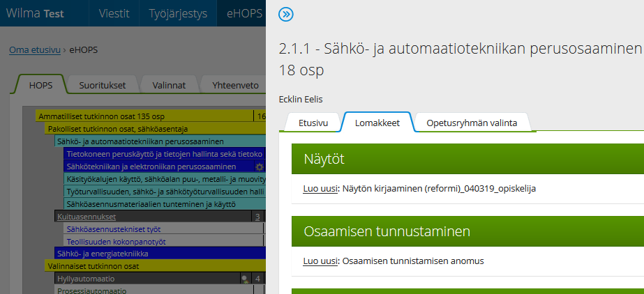The image size is (644, 294).
Task: Create new Osaamisen tunnistamisen anomus
Action: click(x=320, y=261)
